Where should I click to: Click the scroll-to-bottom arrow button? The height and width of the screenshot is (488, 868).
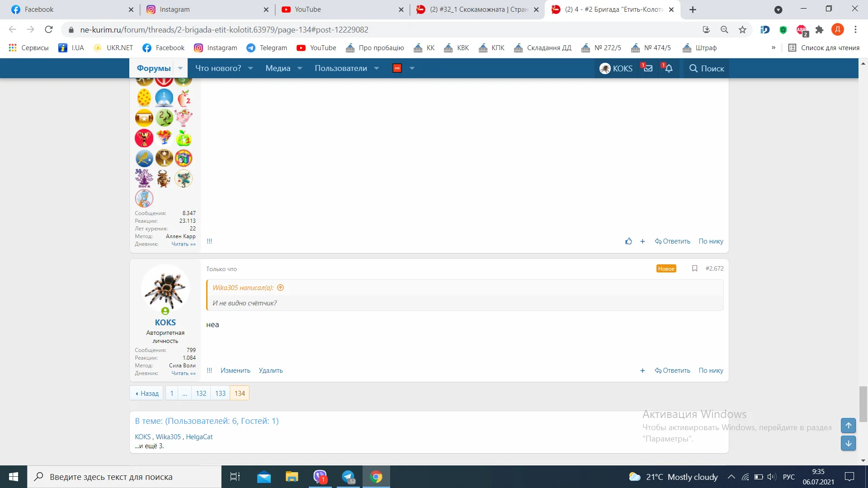[x=848, y=443]
